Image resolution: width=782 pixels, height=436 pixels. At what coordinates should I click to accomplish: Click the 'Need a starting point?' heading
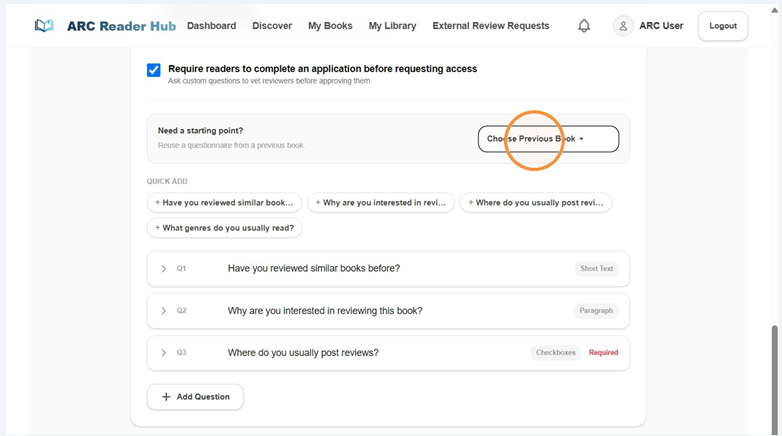[x=200, y=131]
